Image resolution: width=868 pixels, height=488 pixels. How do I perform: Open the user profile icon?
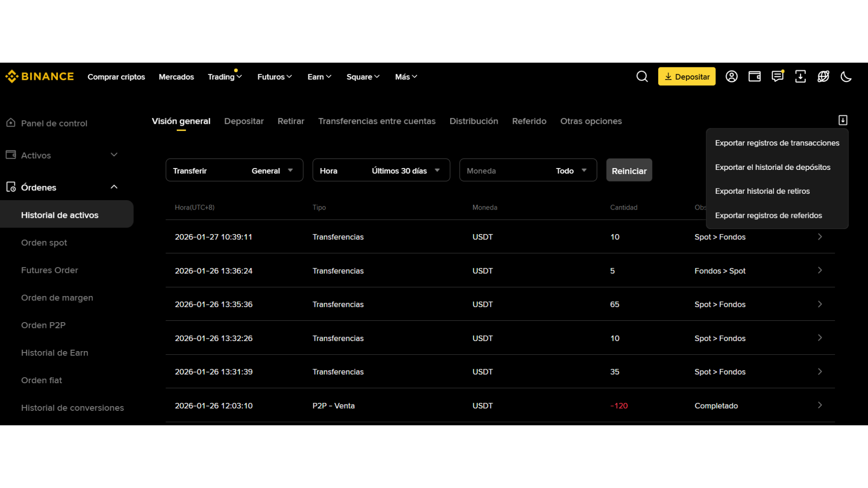click(x=731, y=76)
